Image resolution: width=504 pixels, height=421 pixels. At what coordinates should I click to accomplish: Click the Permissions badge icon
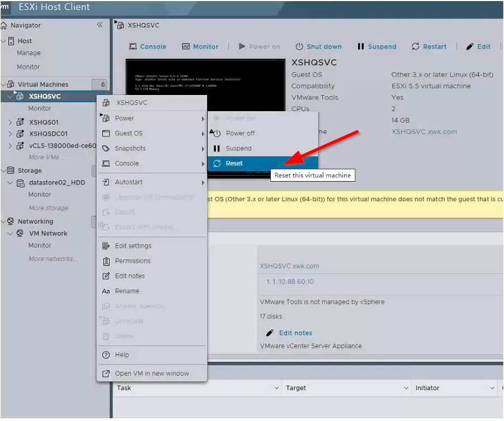[x=106, y=261]
